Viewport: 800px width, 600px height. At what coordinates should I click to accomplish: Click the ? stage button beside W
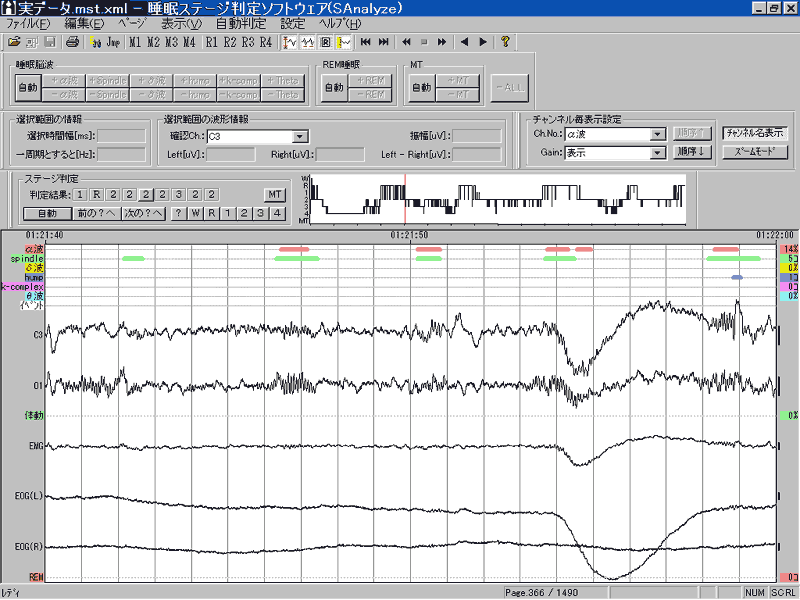[178, 213]
